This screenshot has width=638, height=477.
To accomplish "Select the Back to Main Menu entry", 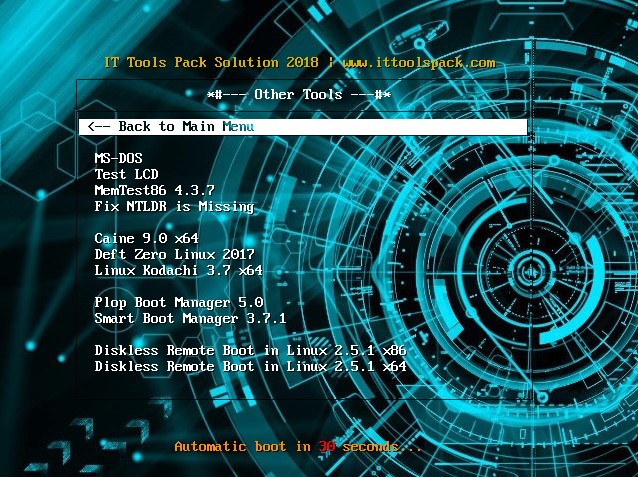I will pos(303,127).
